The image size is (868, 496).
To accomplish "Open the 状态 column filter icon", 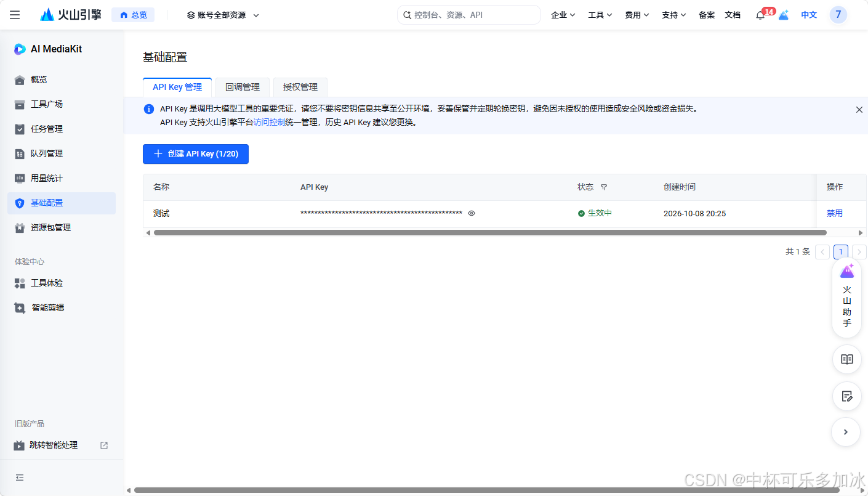I will 604,187.
